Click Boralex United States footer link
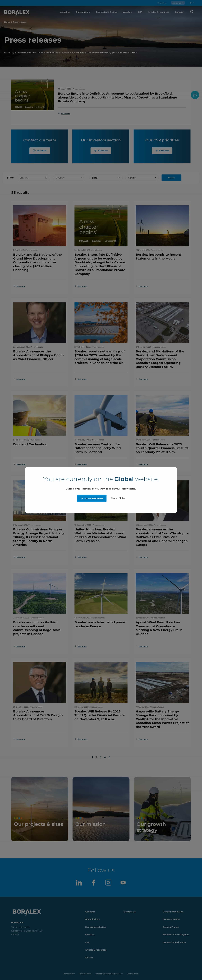This screenshot has height=980, width=202. pyautogui.click(x=175, y=942)
